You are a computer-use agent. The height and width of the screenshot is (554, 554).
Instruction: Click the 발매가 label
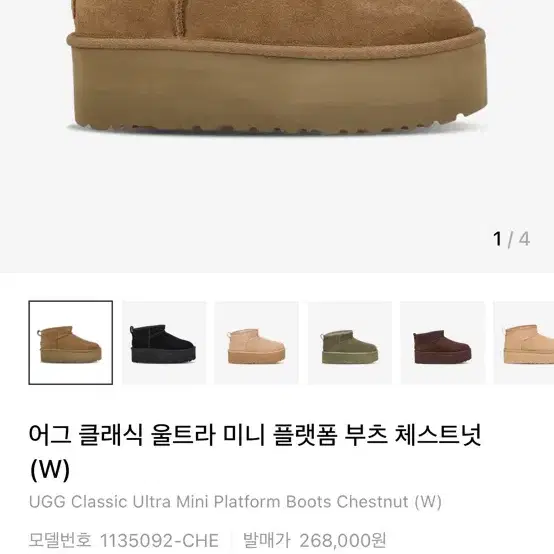coord(266,540)
